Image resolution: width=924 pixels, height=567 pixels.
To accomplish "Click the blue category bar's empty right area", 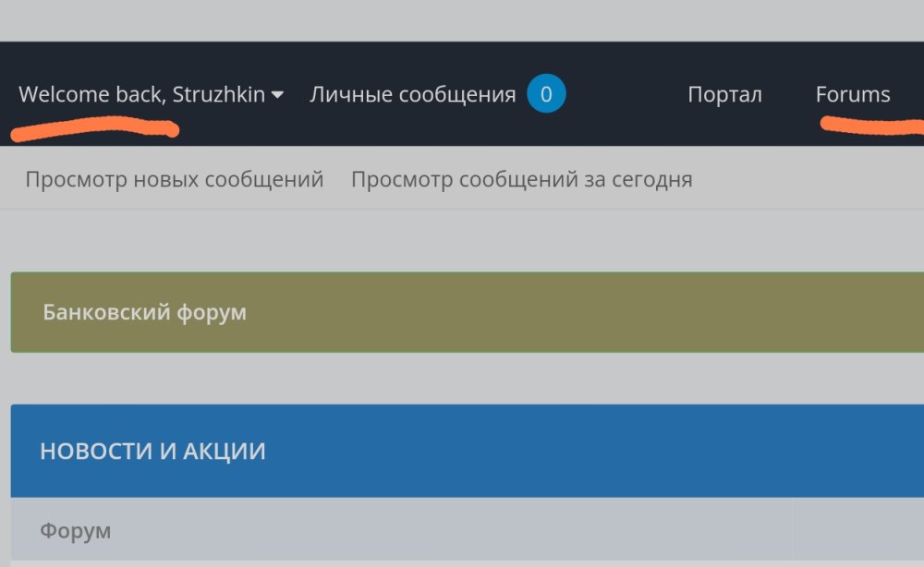I will (647, 451).
